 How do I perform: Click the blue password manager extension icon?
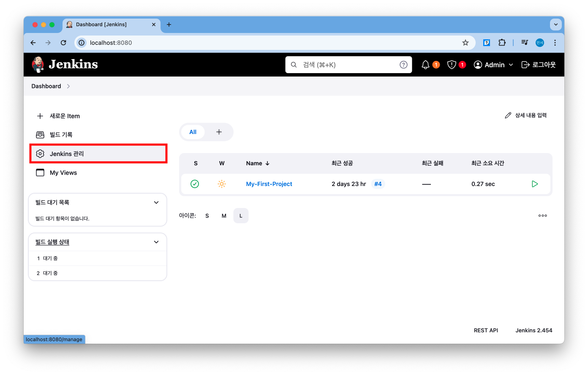click(x=487, y=43)
